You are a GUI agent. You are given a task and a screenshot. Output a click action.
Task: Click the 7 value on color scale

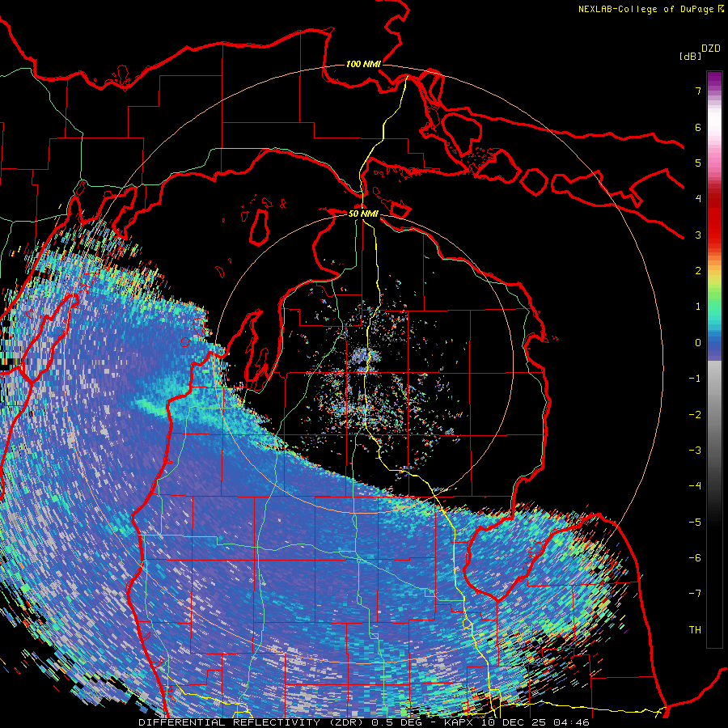(698, 91)
